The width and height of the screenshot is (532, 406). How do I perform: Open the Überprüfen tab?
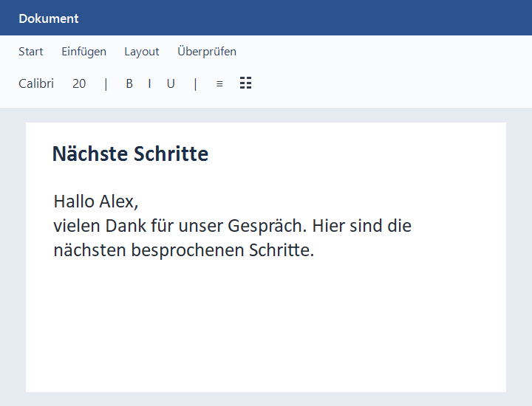point(207,52)
